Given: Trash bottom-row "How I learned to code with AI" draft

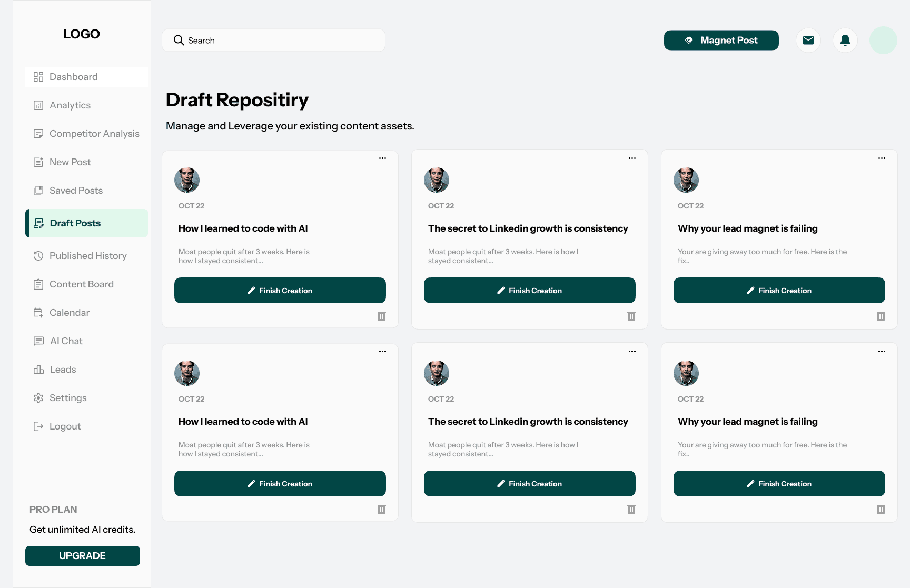Looking at the screenshot, I should point(382,510).
